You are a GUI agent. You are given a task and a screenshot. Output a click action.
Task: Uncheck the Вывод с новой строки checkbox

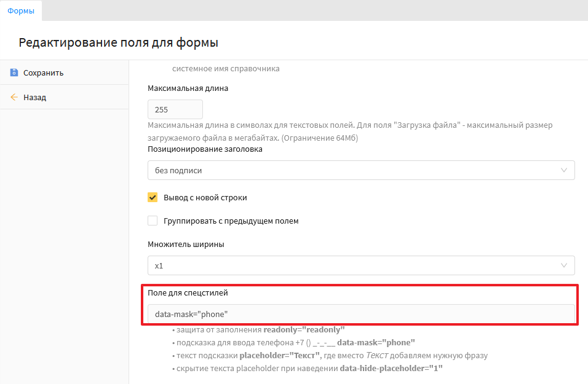click(x=153, y=198)
